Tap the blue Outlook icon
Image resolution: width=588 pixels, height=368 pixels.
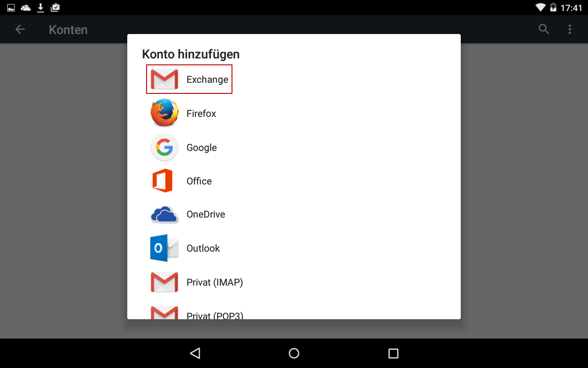[x=164, y=248]
